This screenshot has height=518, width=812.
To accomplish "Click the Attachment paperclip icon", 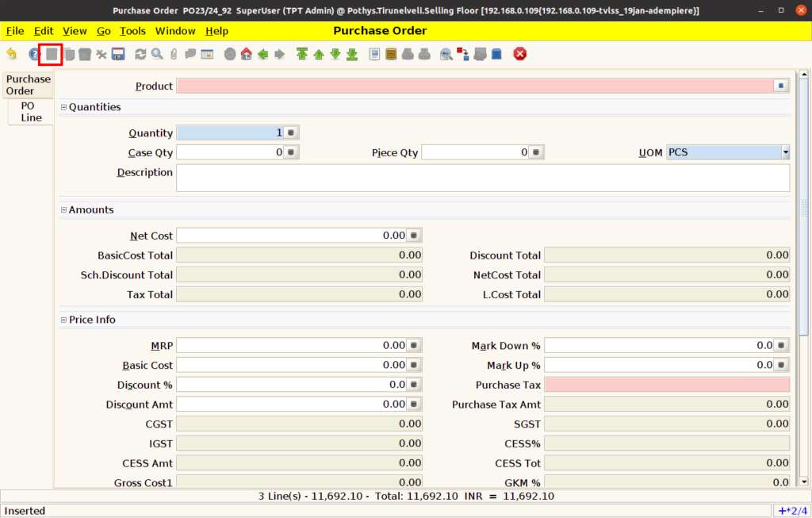I will (174, 54).
